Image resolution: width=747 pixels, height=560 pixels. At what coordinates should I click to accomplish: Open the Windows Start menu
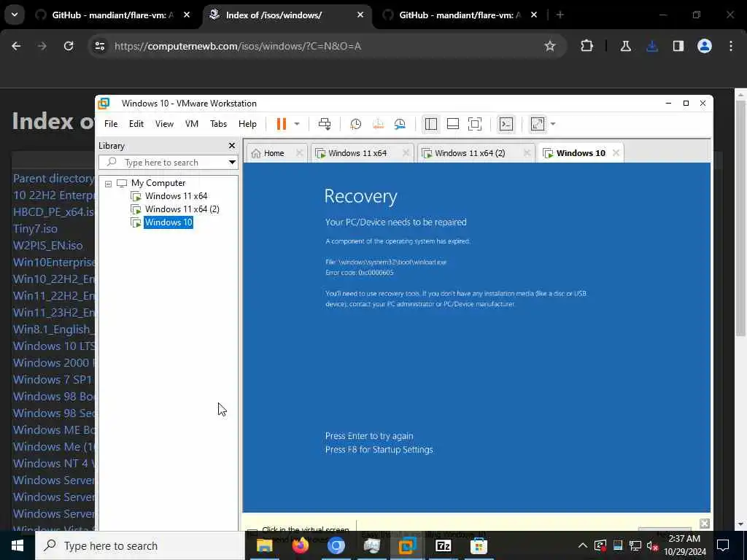18,545
